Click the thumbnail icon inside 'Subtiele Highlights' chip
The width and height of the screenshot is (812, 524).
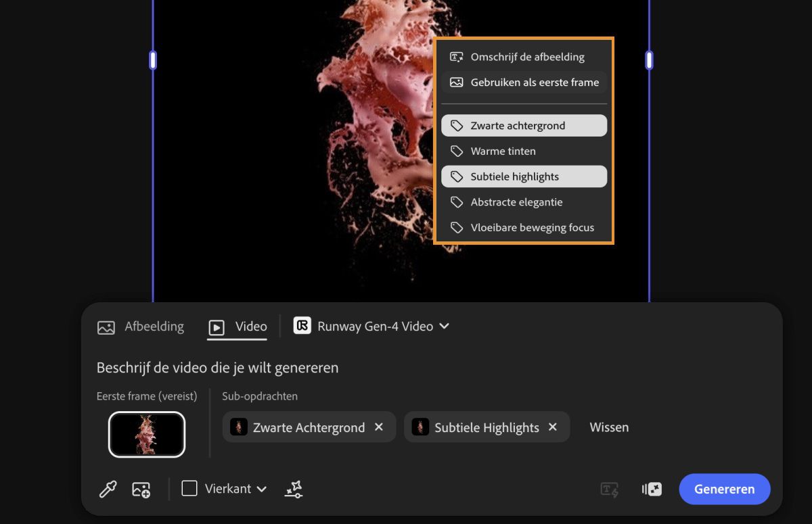click(x=420, y=427)
